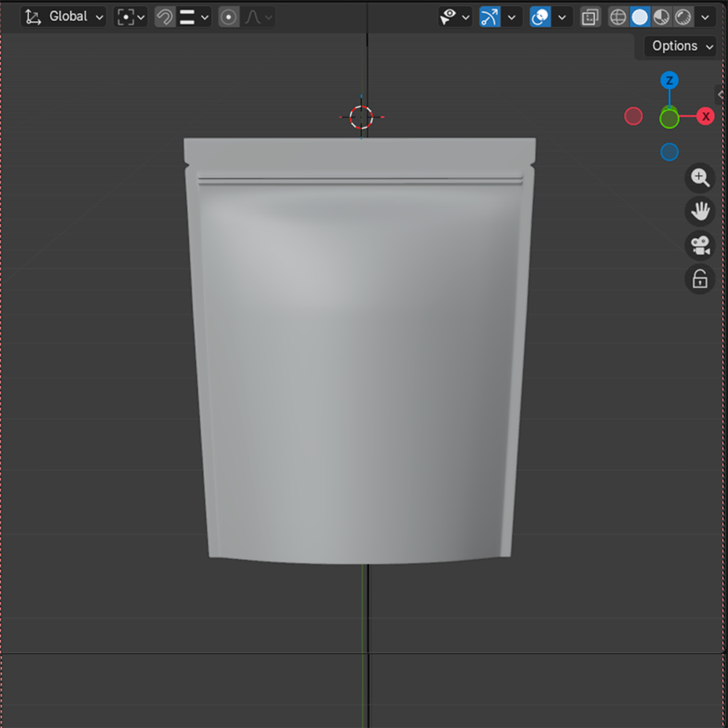This screenshot has width=728, height=728.
Task: Open proportional editing falloff dropdown
Action: 258,17
